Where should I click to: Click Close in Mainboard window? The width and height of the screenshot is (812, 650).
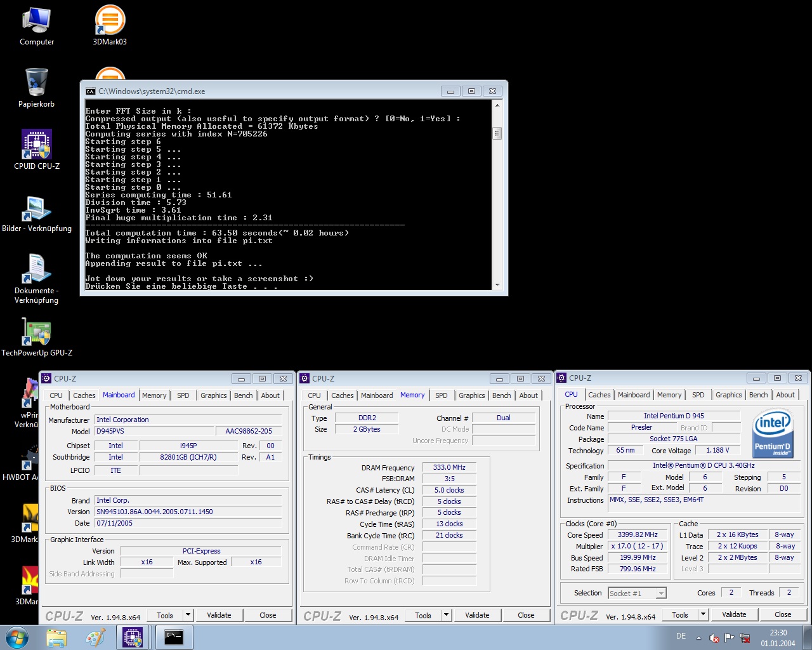[268, 615]
